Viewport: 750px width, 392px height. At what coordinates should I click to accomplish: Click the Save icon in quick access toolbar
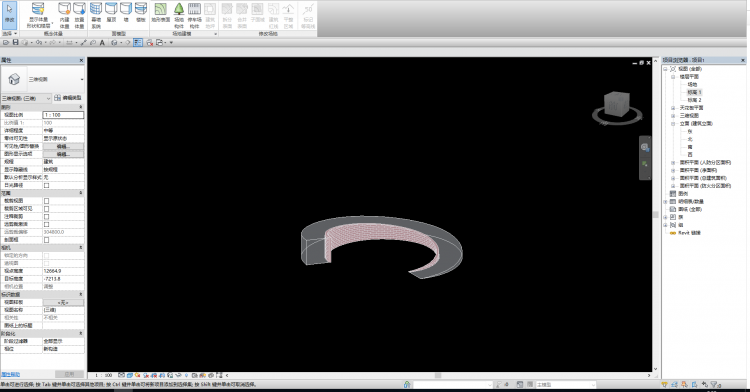click(x=15, y=43)
